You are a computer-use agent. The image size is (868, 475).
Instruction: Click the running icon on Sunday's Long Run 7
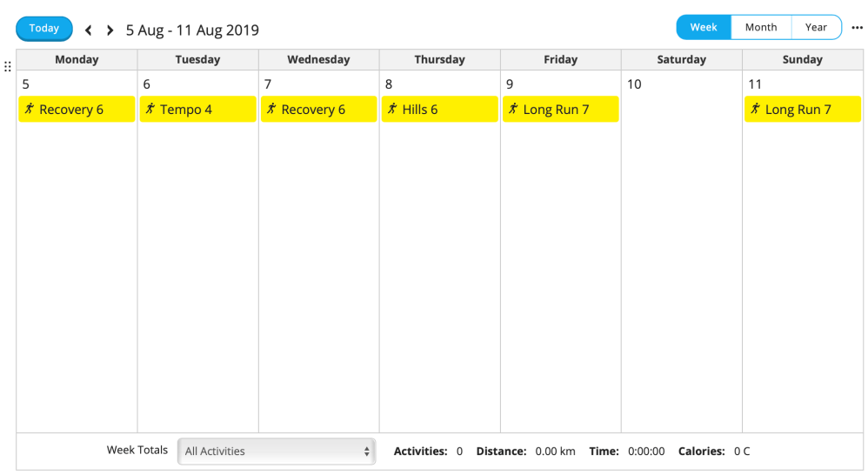click(754, 109)
